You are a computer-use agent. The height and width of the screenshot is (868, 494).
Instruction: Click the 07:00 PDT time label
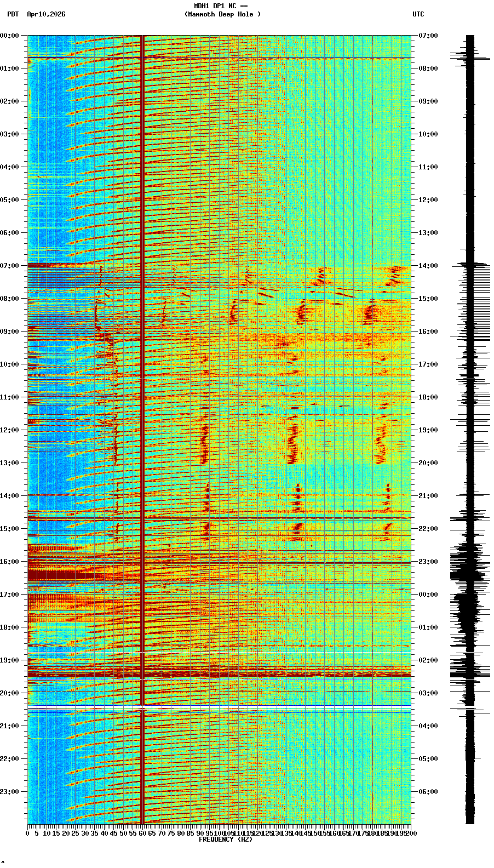click(x=10, y=266)
